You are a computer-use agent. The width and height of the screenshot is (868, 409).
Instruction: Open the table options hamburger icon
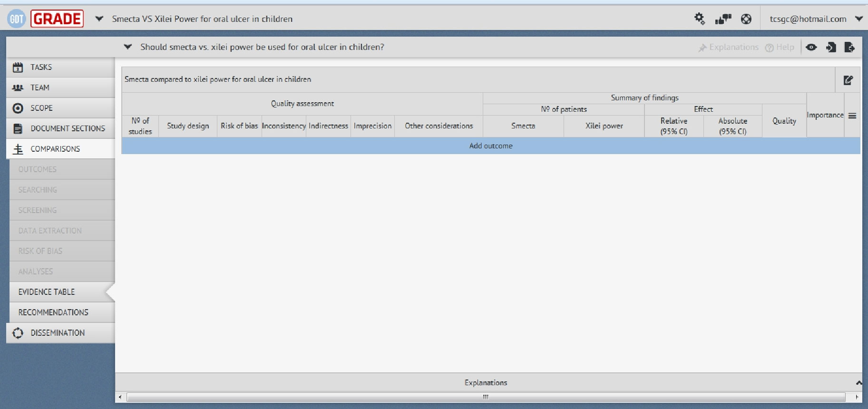[852, 116]
